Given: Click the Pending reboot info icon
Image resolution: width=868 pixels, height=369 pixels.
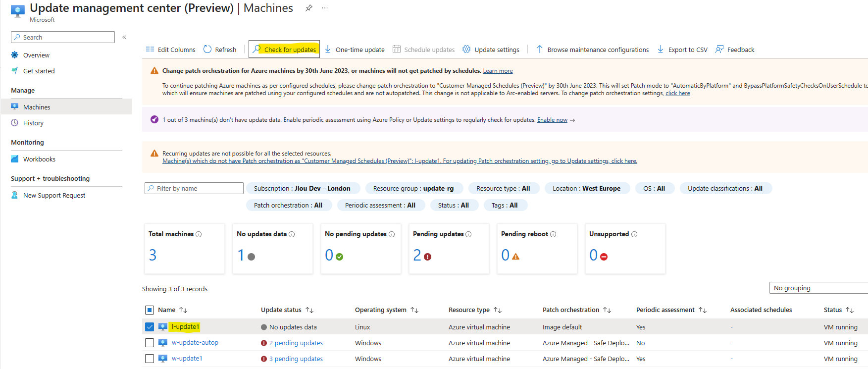Looking at the screenshot, I should (553, 234).
